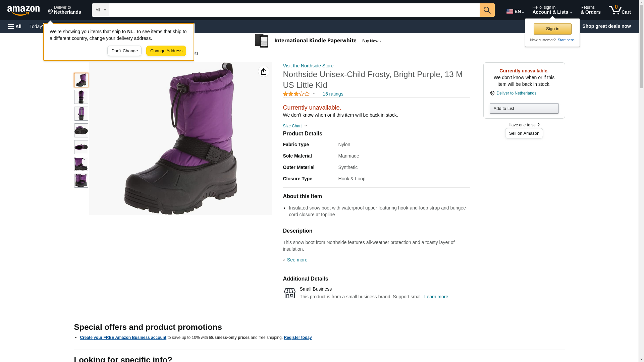Viewport: 644px width, 362px height.
Task: Click in the Amazon search field
Action: 294,10
